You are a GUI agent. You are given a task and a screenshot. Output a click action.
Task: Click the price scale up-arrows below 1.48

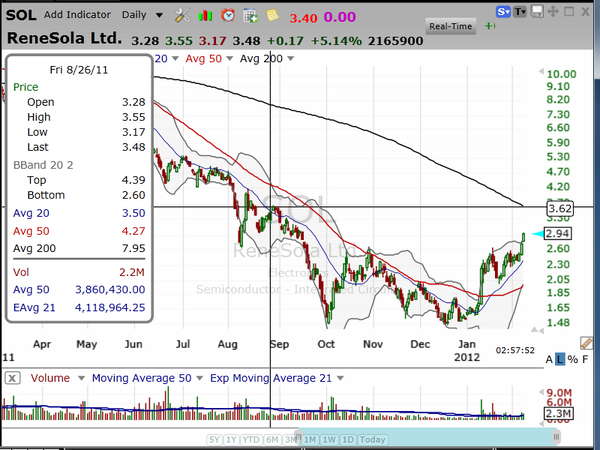(537, 329)
